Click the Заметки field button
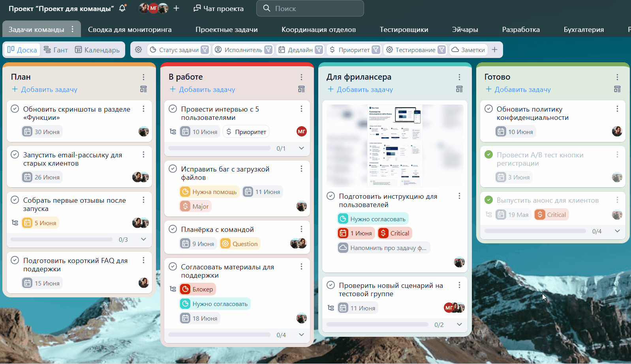The height and width of the screenshot is (364, 631). [x=468, y=50]
